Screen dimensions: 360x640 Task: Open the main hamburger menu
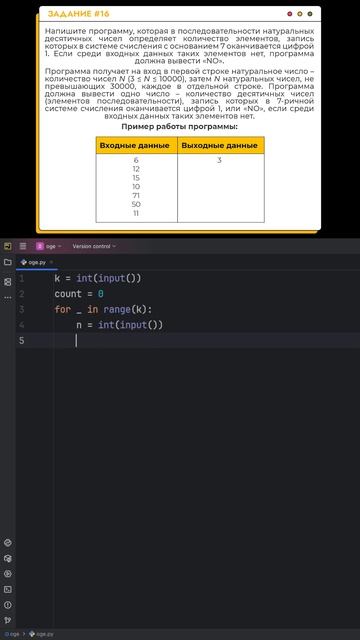[23, 246]
